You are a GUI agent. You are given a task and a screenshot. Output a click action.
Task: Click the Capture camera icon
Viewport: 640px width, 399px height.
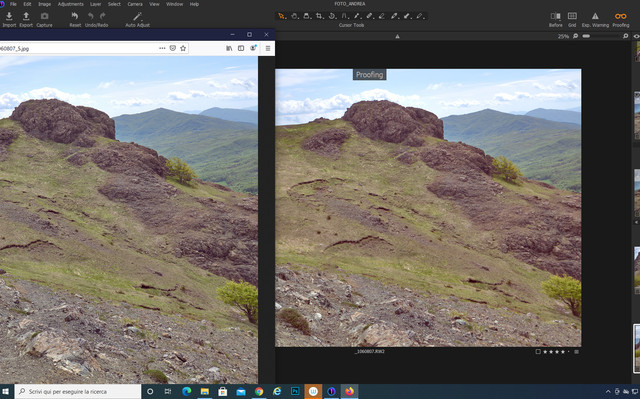[44, 16]
